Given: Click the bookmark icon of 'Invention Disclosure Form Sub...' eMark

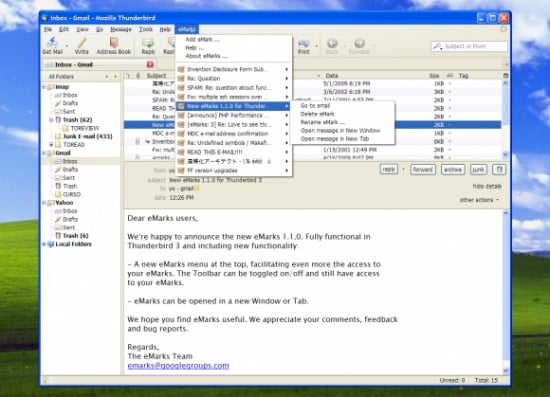Looking at the screenshot, I should tap(181, 69).
